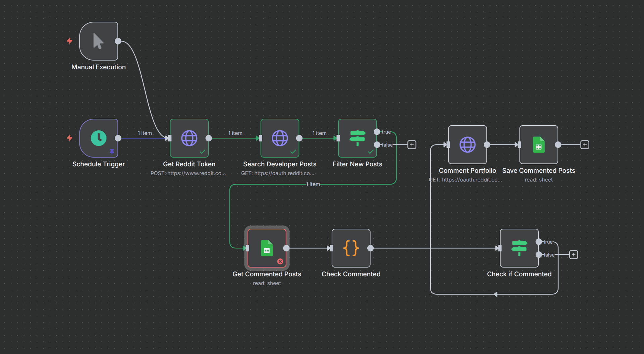This screenshot has width=644, height=354.
Task: Click the success checkmark on Search Developer Posts
Action: pyautogui.click(x=293, y=152)
